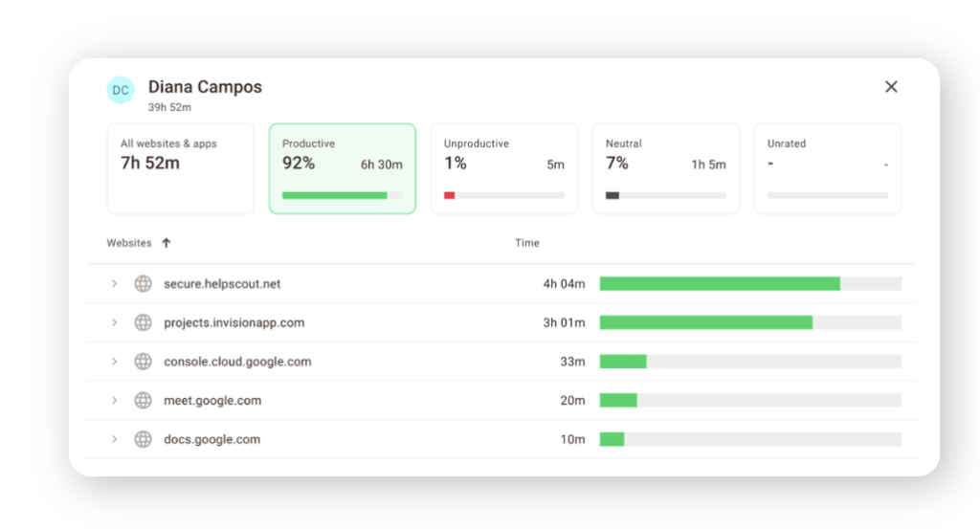Click globe icon beside projects.invisionapp.com
Image resolution: width=980 pixels, height=529 pixels.
(144, 322)
